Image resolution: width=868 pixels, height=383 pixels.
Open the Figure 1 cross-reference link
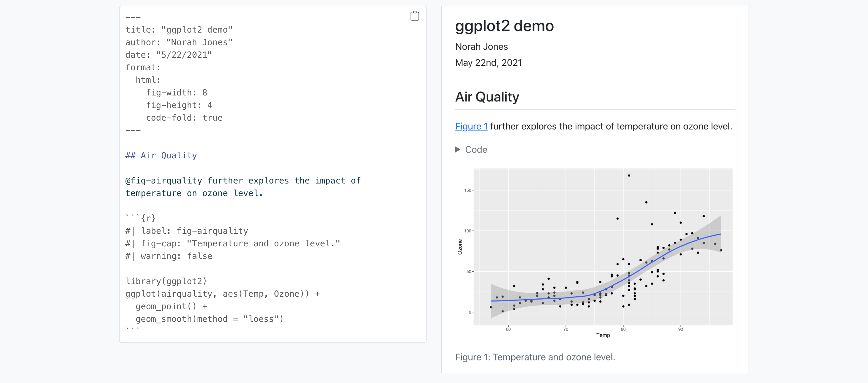pos(471,126)
